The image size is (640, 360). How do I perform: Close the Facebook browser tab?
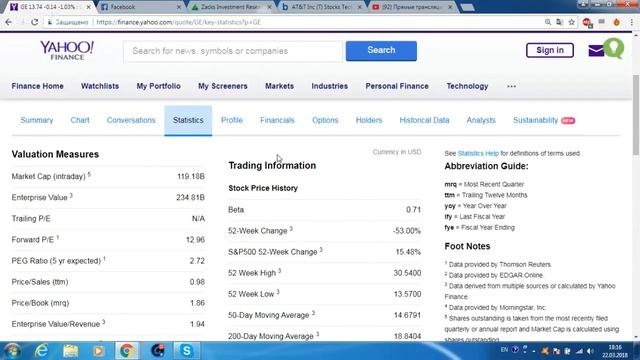[x=179, y=7]
